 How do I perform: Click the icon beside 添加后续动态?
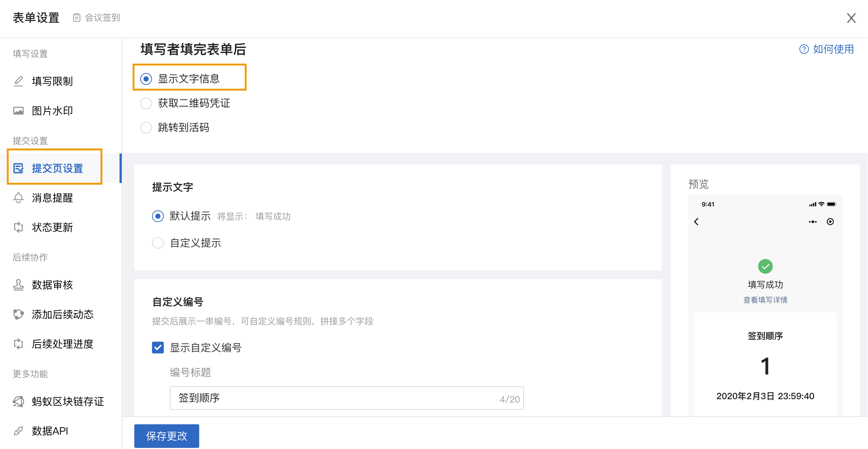[18, 314]
